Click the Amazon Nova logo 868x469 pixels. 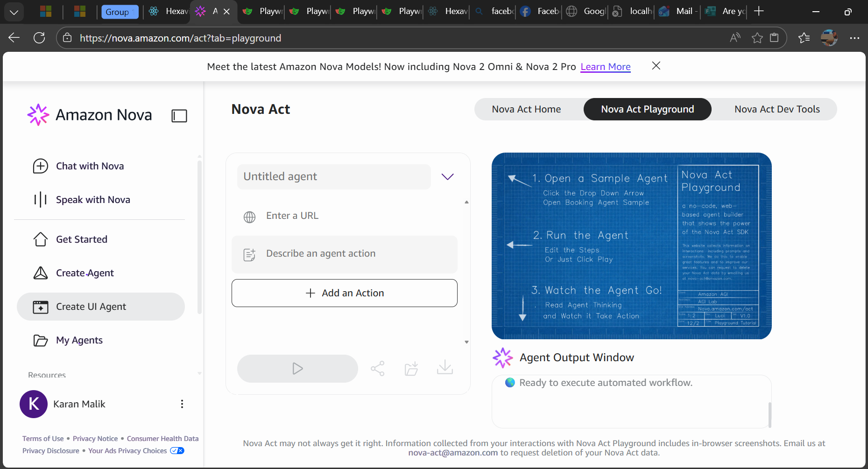point(90,115)
